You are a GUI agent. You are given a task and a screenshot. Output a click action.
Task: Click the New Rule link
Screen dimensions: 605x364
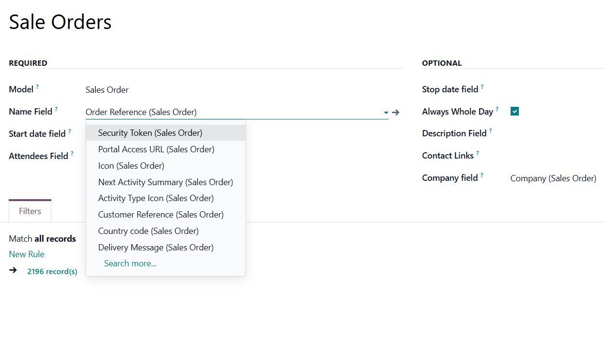tap(27, 254)
